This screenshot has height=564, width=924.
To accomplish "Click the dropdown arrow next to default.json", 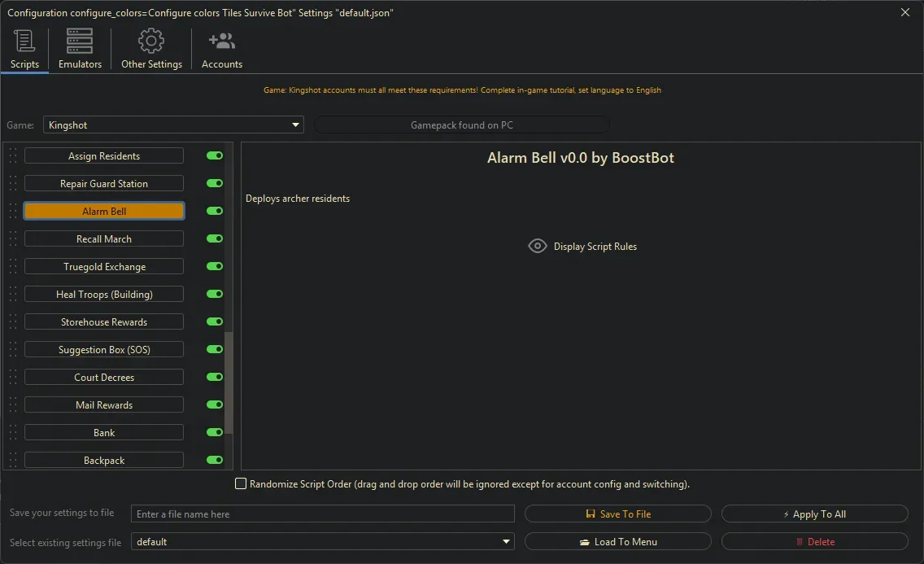I will [506, 541].
